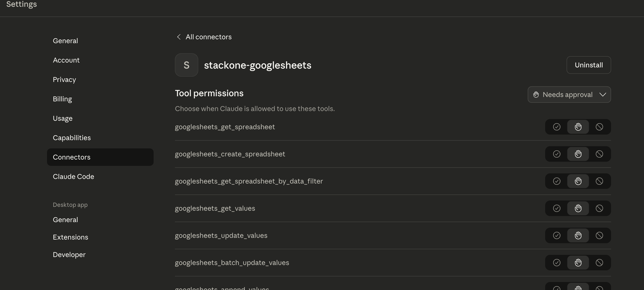Open the Needs approval permissions dropdown
This screenshot has width=644, height=290.
[569, 95]
